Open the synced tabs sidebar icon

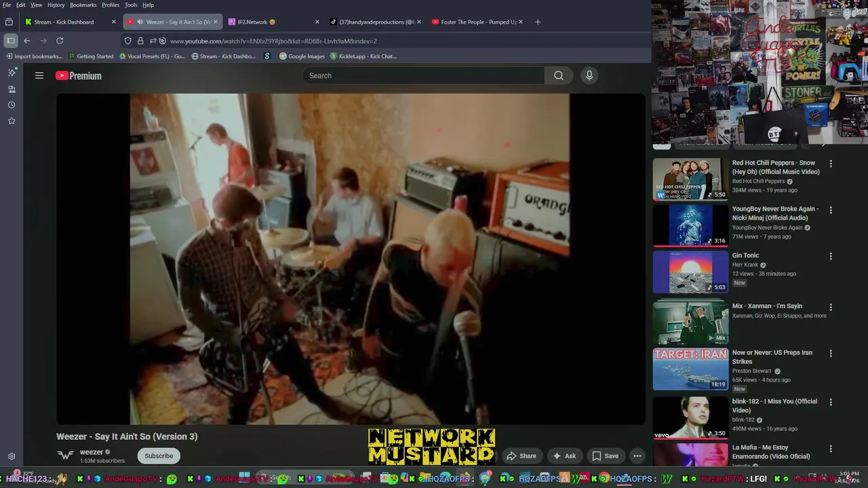[x=12, y=89]
